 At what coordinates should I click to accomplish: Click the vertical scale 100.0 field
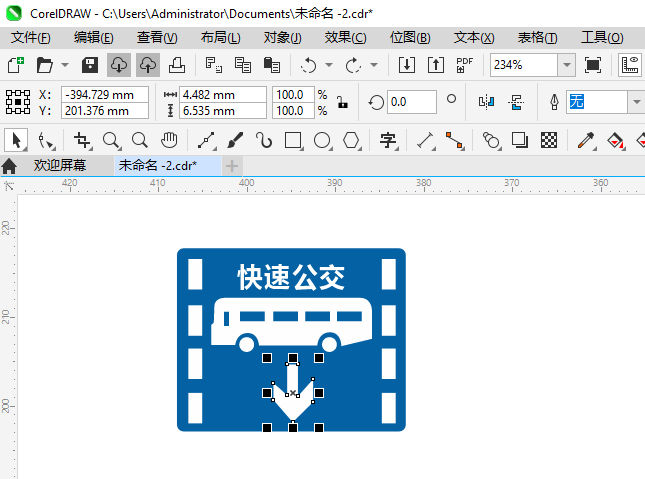pos(293,111)
